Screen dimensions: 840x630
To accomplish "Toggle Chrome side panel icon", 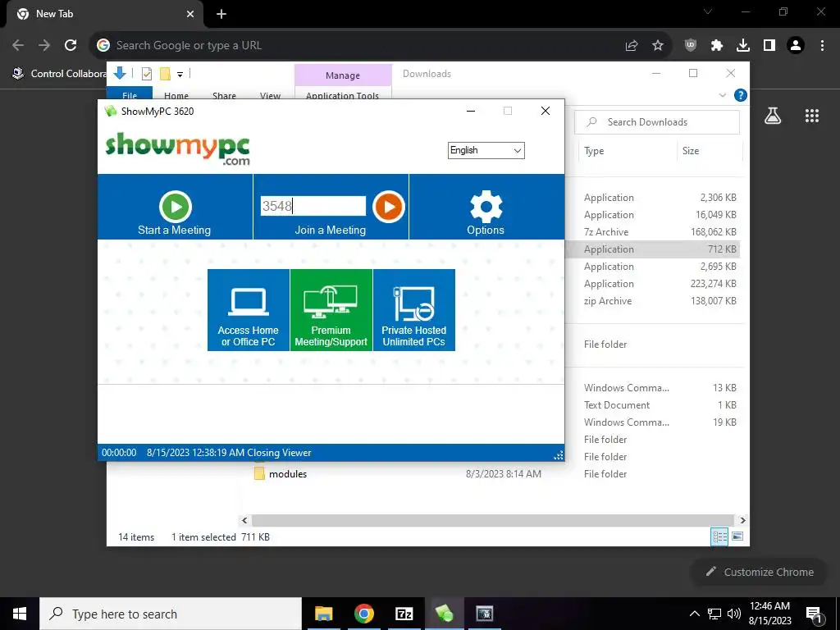I will 769,46.
